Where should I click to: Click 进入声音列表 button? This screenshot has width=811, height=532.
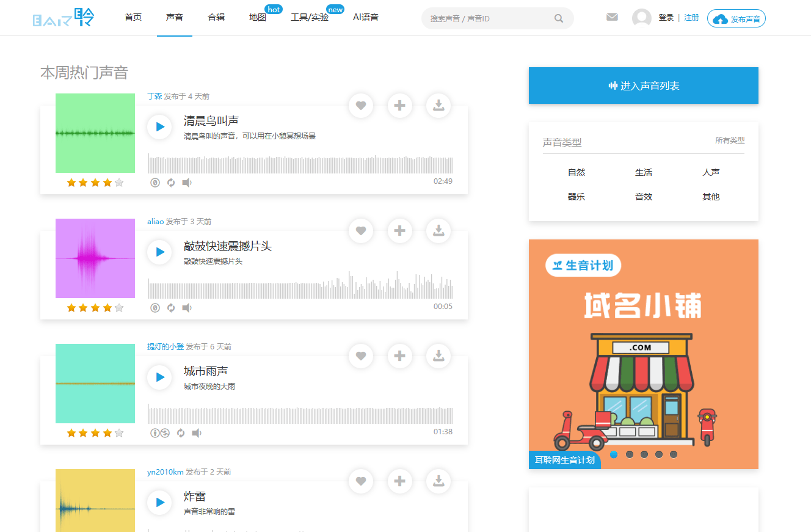click(x=643, y=85)
